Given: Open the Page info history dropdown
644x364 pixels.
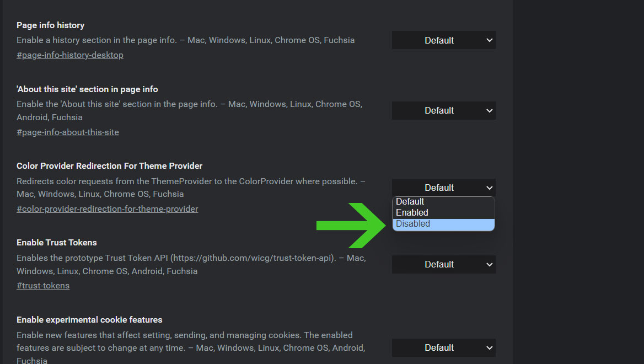Looking at the screenshot, I should tap(443, 40).
